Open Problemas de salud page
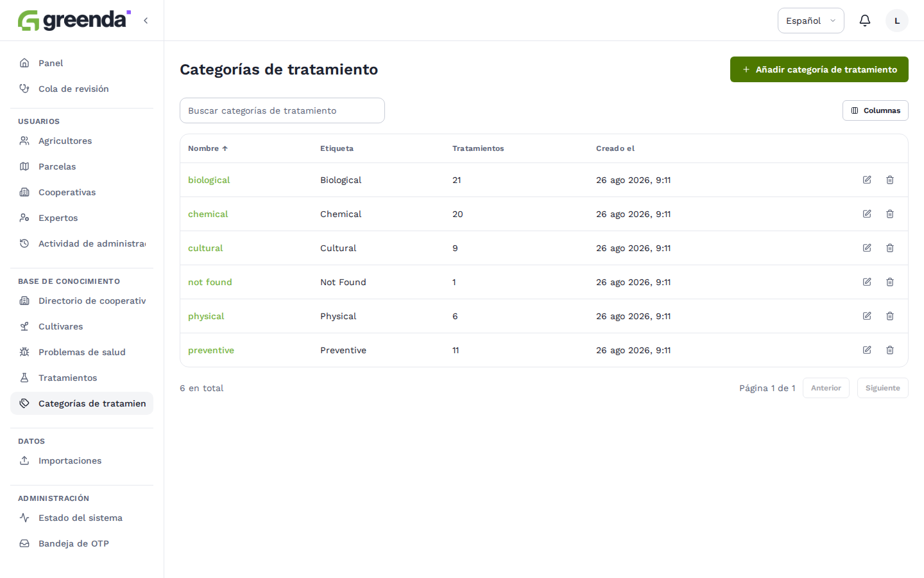Image resolution: width=924 pixels, height=578 pixels. [x=81, y=352]
